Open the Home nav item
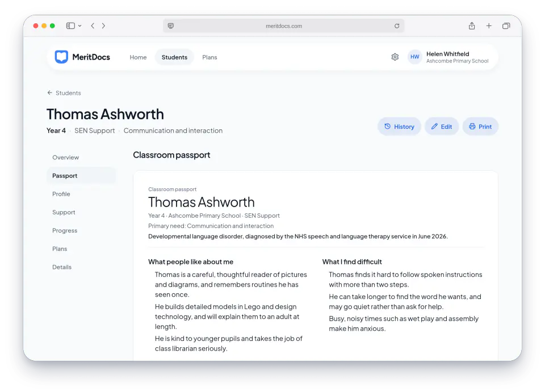545x392 pixels. [138, 57]
